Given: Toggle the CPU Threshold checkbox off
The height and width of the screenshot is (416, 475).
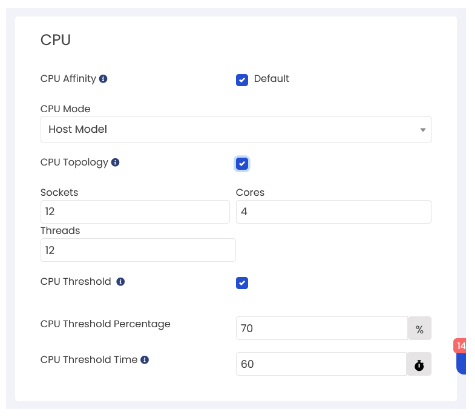Looking at the screenshot, I should click(x=242, y=283).
